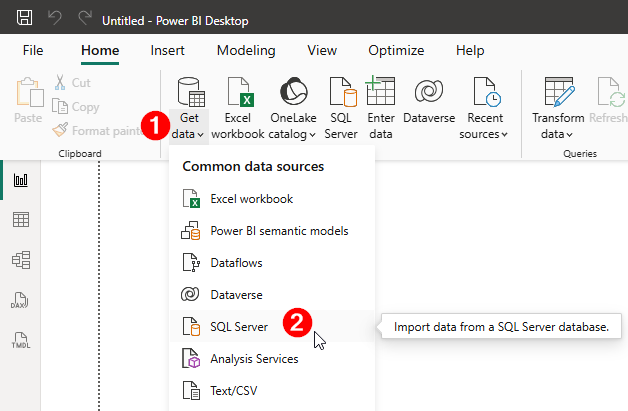Open DAX query view from sidebar
Viewport: 628px width, 411px height.
coord(20,300)
